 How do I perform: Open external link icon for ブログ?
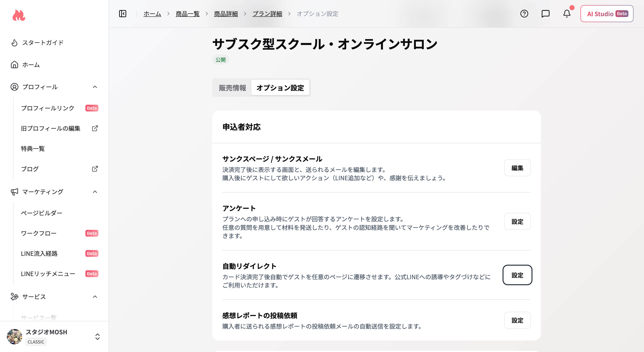95,169
